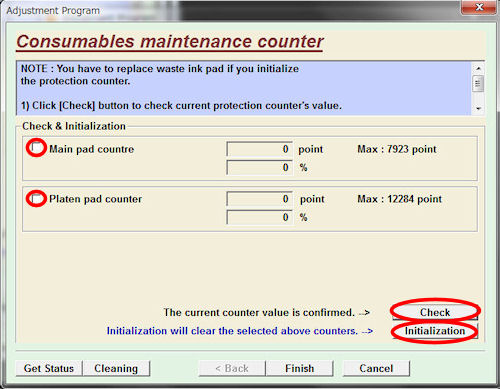Click Get Status button
Viewport: 500px width, 389px height.
49,368
